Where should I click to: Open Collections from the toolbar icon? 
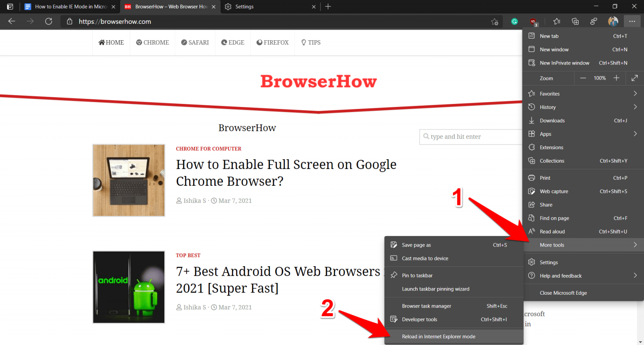pos(575,21)
